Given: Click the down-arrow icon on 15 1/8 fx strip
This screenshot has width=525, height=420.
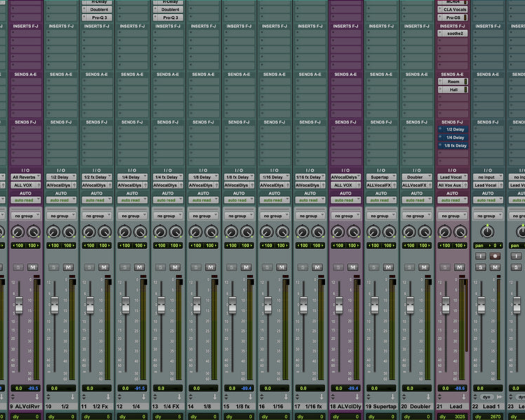Looking at the screenshot, I should [250, 397].
